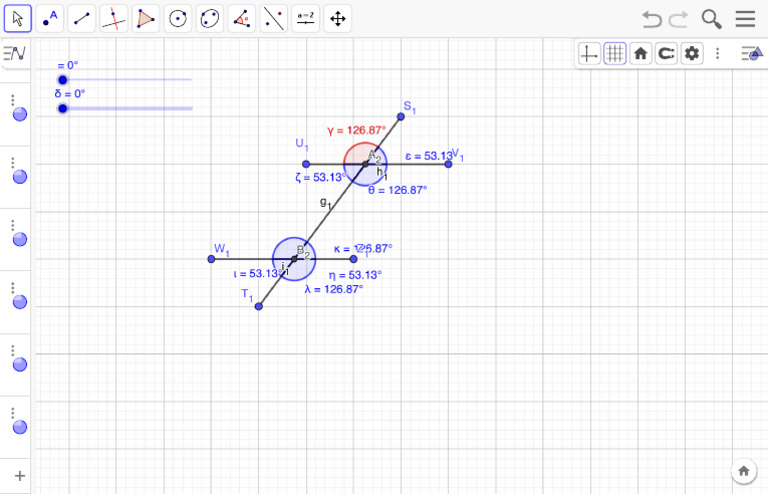768x494 pixels.
Task: Select the Line tool
Action: 81,19
